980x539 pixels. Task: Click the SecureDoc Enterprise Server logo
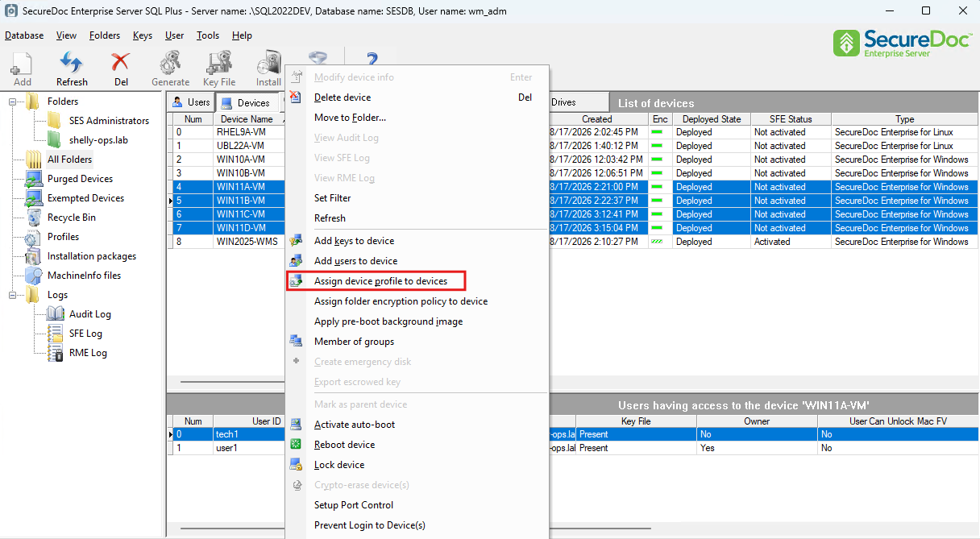coord(901,43)
